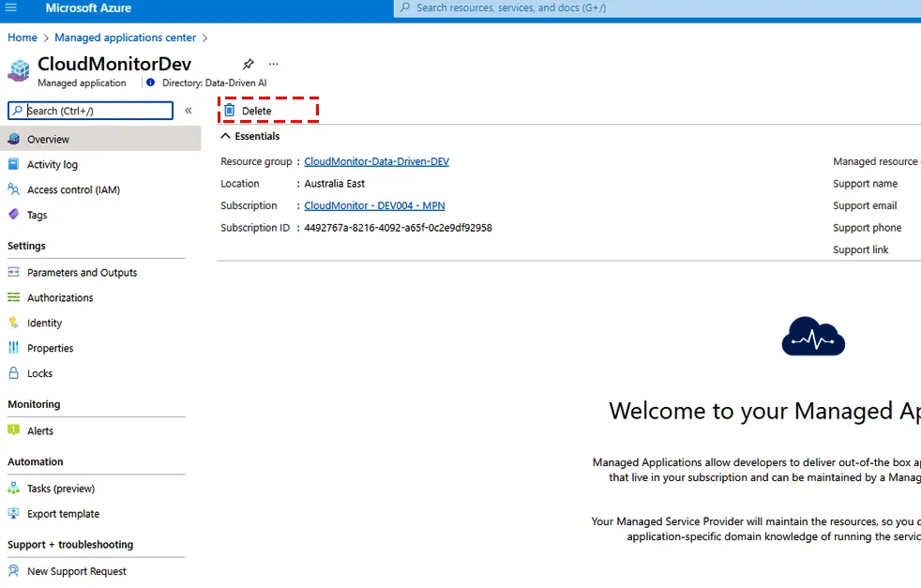Click Directory: Data-Driven AI text

[x=215, y=83]
